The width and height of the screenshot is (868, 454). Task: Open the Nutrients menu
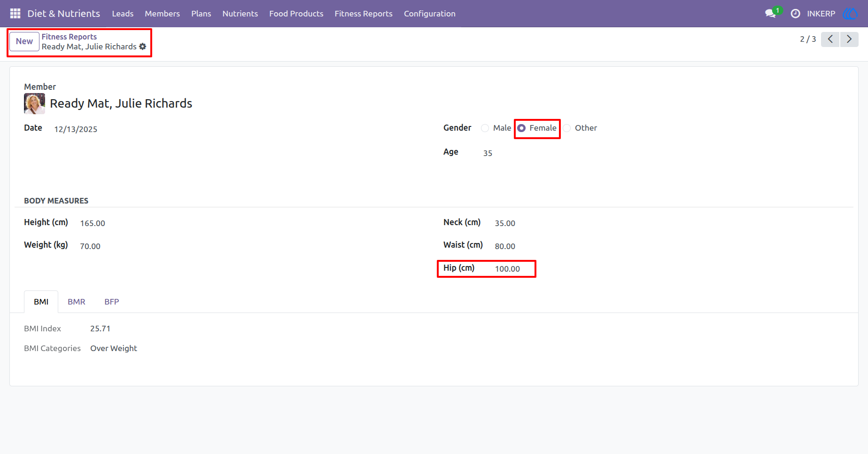point(240,14)
